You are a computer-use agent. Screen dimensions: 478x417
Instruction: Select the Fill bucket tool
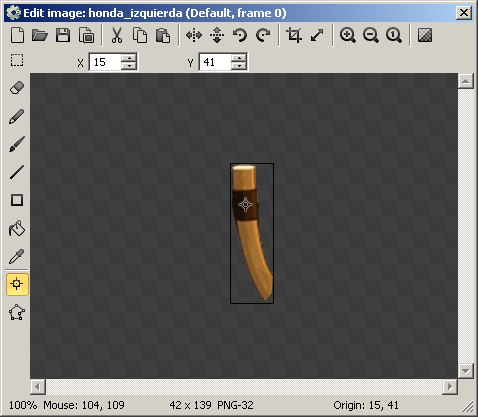pyautogui.click(x=17, y=228)
